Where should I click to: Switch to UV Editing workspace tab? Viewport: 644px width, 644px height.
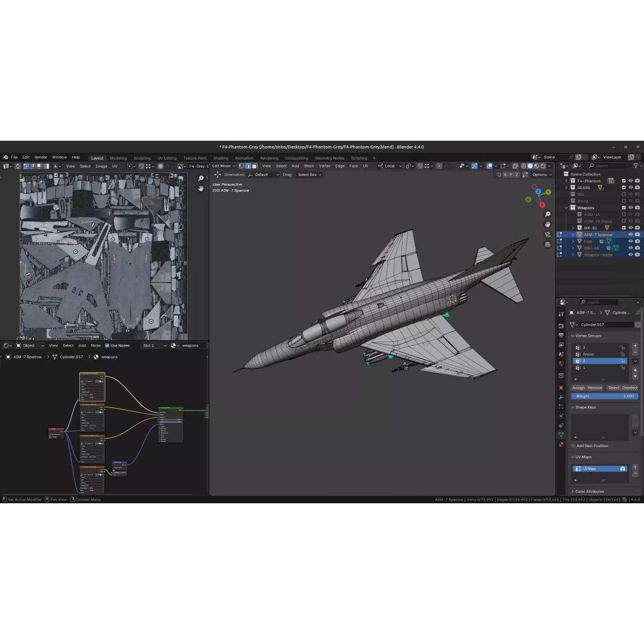coord(167,158)
